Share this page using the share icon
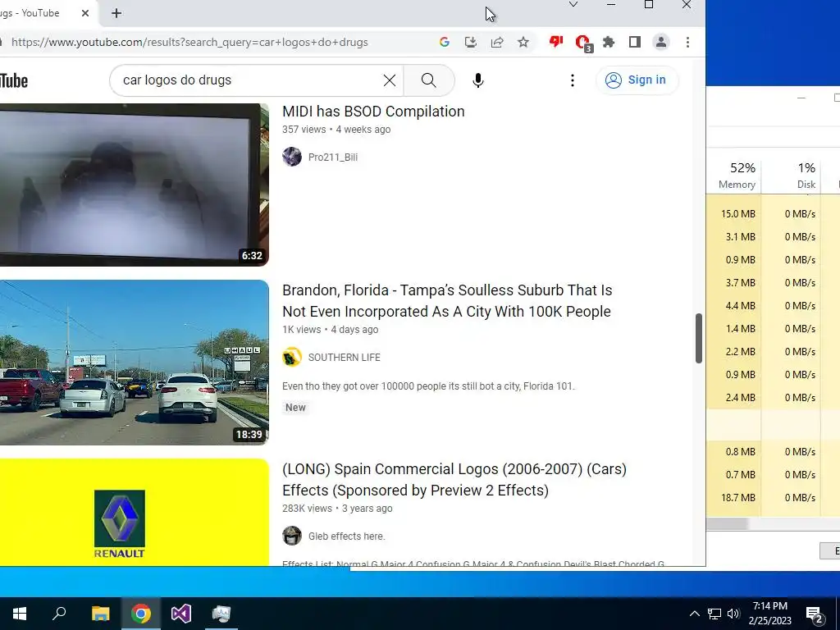Viewport: 840px width, 630px height. (496, 42)
